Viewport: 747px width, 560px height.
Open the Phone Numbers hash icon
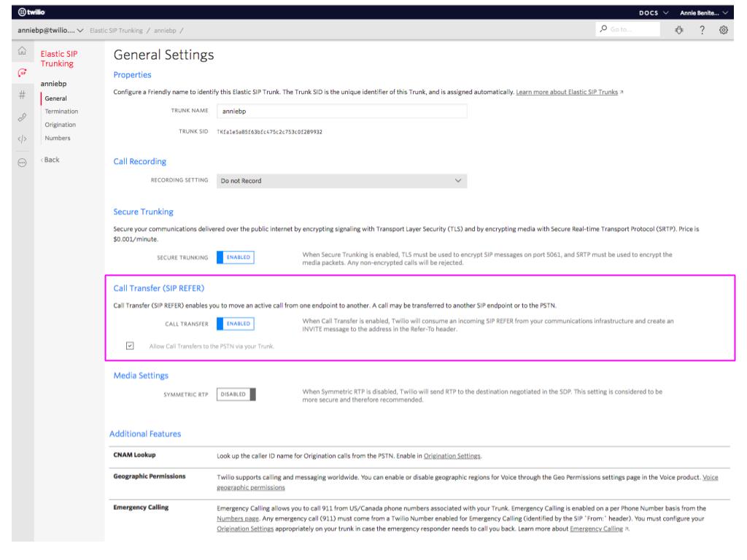coord(22,95)
